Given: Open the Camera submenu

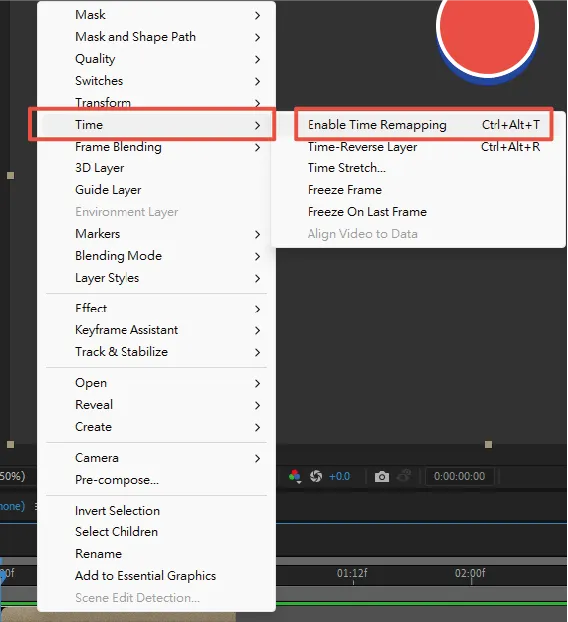Looking at the screenshot, I should point(156,458).
